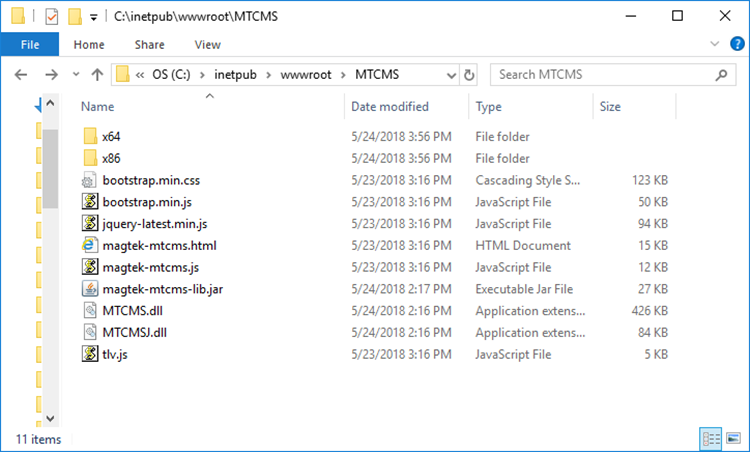Open the File menu
Screen dimensions: 750x452
[30, 44]
